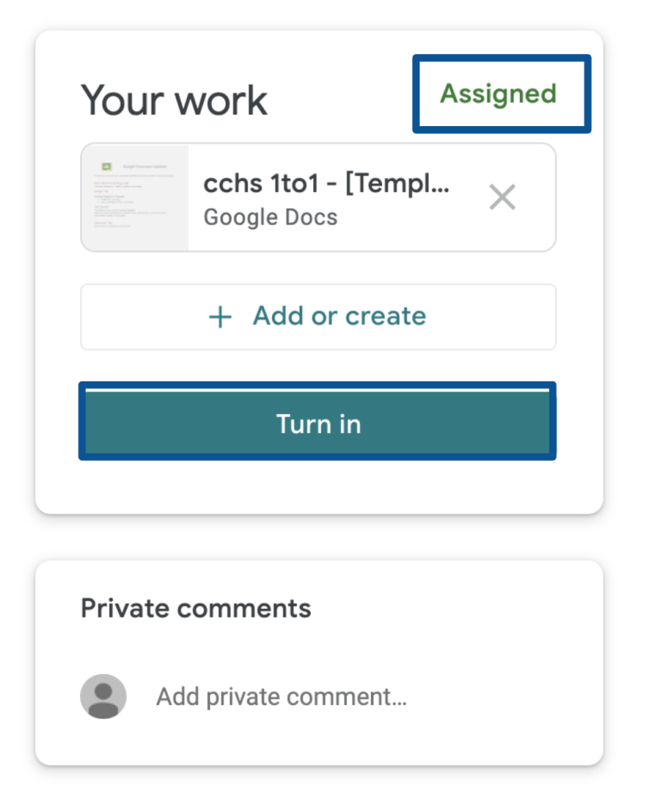Click the Google Docs attachment thumbnail preview
646x812 pixels.
pyautogui.click(x=135, y=197)
